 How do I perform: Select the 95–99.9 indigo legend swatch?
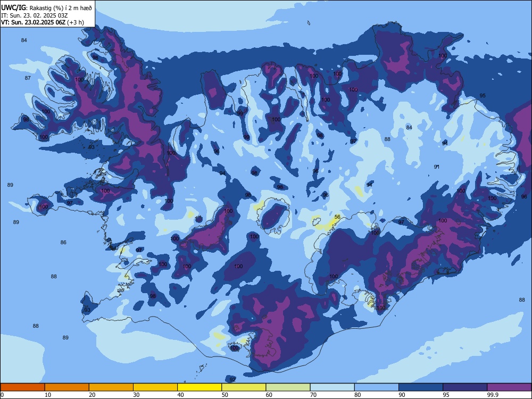465,387
